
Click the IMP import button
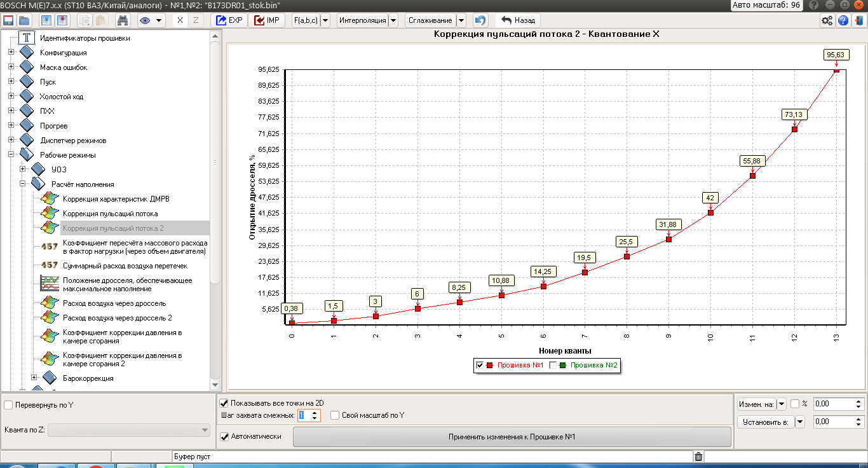coord(267,20)
